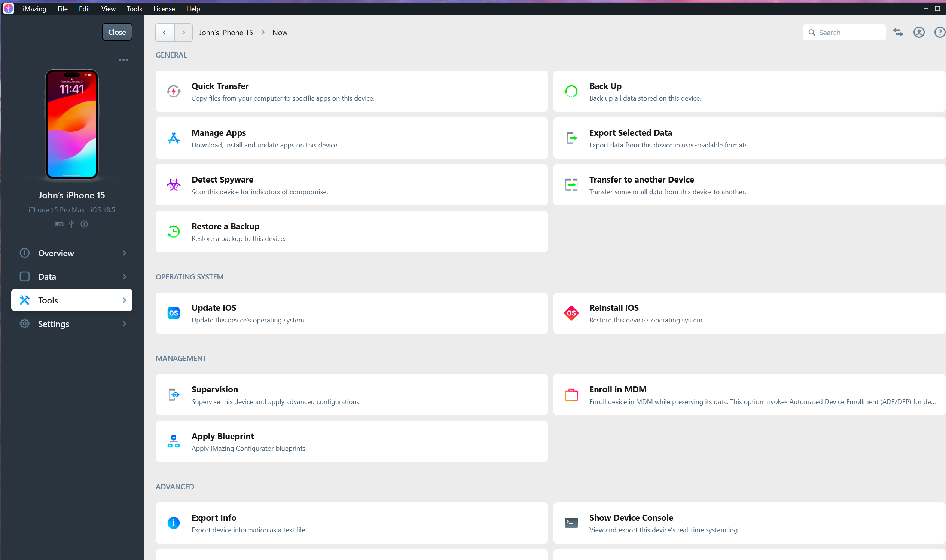Click the Reinstall iOS title
This screenshot has height=560, width=946.
pos(614,308)
